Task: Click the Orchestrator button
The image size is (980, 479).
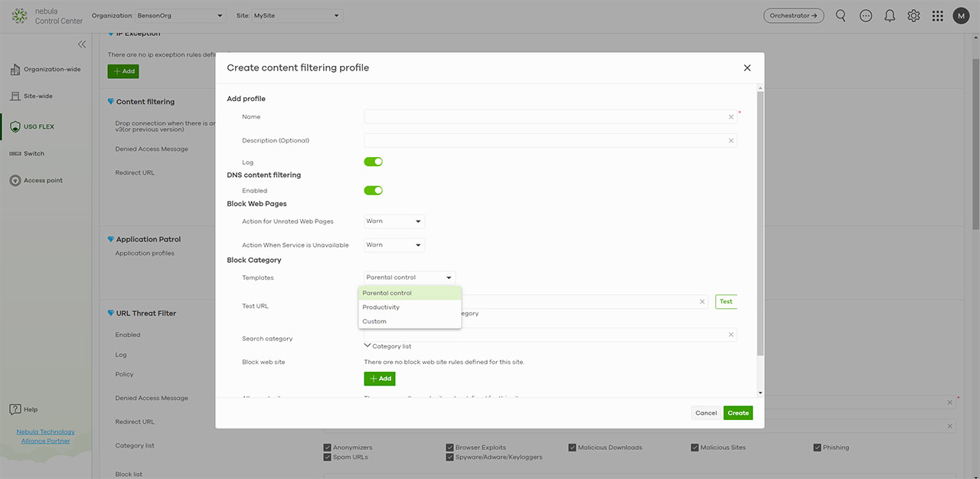Action: pyautogui.click(x=794, y=15)
